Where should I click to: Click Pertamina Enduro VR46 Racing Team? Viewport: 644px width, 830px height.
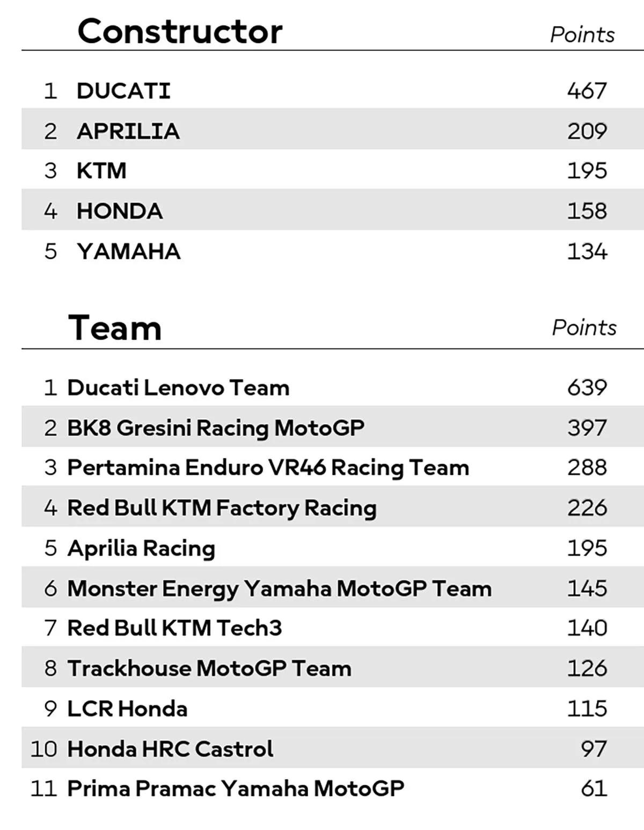(x=268, y=468)
